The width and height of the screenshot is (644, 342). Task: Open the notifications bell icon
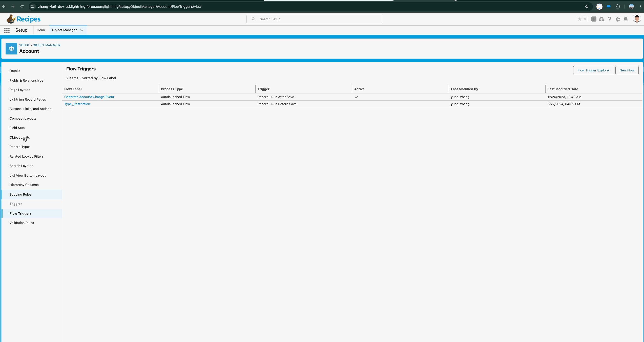coord(626,19)
